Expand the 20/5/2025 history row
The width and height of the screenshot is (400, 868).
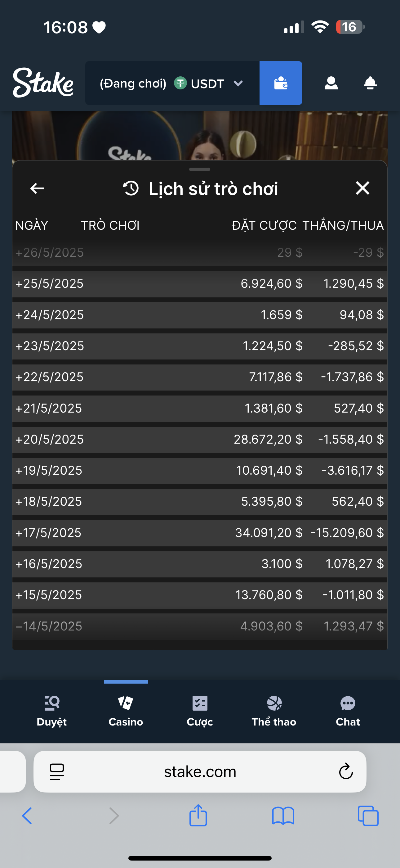49,439
